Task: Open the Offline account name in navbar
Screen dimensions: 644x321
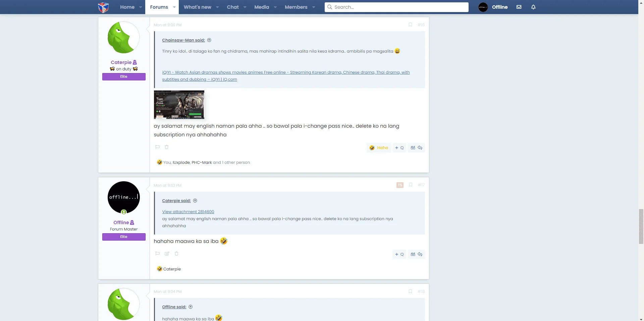Action: tap(500, 7)
